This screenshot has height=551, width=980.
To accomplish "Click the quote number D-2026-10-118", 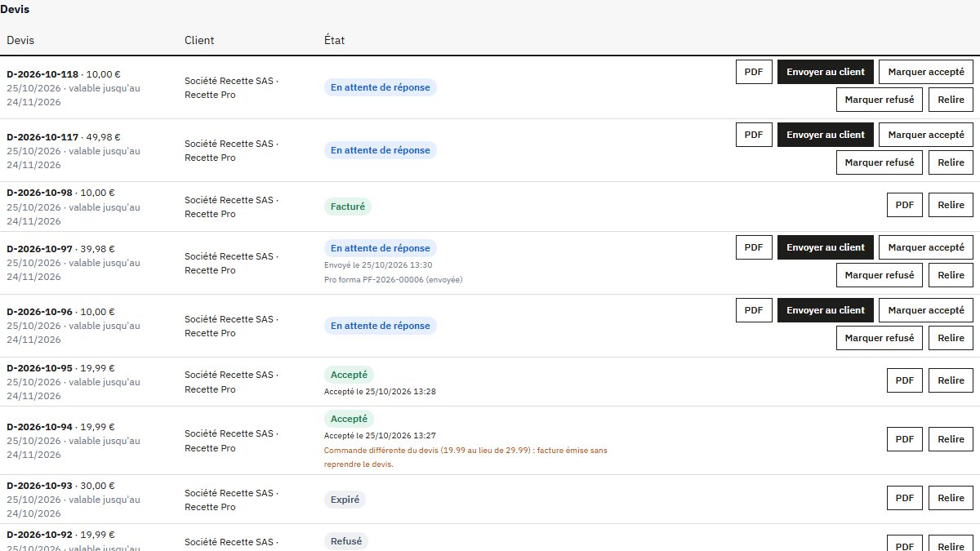I will (42, 74).
